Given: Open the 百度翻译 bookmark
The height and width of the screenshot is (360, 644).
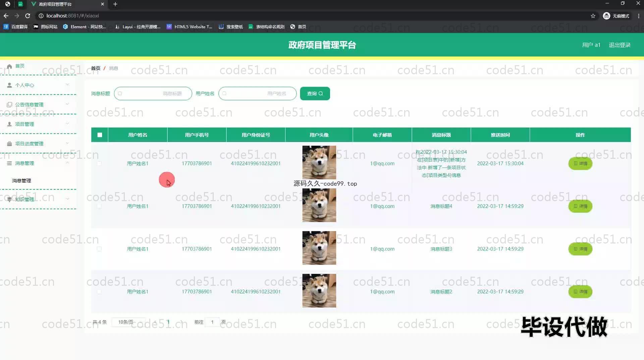Looking at the screenshot, I should point(15,27).
